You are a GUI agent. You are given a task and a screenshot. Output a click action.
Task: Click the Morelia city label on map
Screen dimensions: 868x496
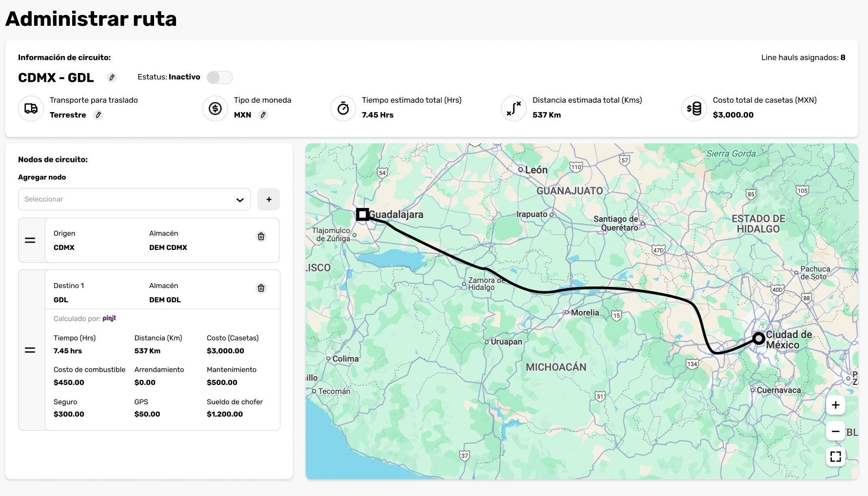point(585,313)
